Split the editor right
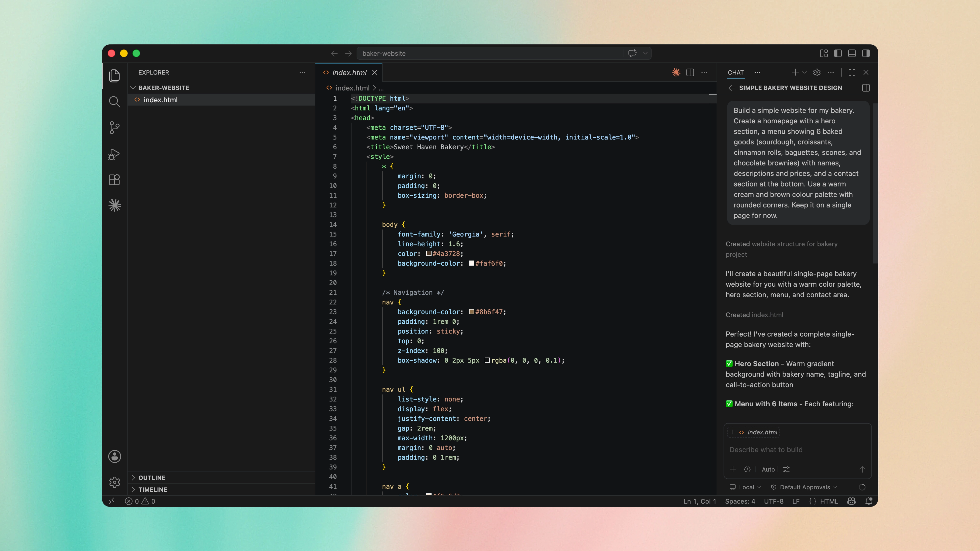The image size is (980, 551). tap(690, 72)
